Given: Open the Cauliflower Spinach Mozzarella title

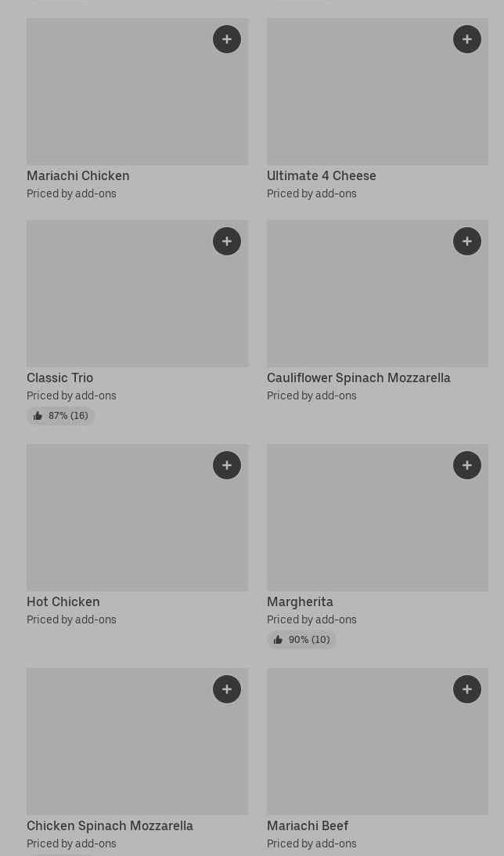Looking at the screenshot, I should click(x=358, y=378).
